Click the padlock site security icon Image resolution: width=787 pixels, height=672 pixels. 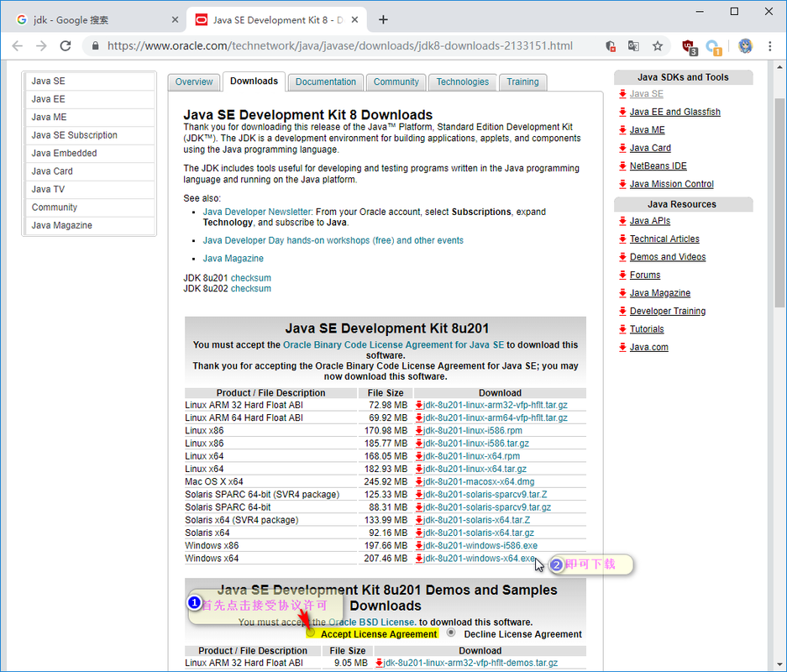96,46
